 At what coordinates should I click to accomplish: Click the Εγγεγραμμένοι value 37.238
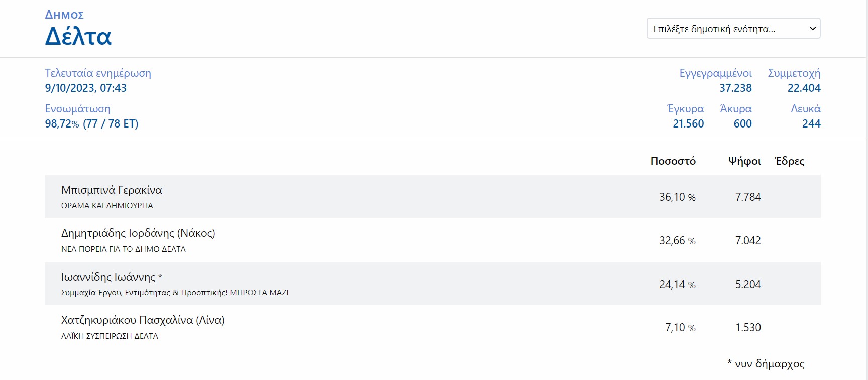[x=735, y=88]
